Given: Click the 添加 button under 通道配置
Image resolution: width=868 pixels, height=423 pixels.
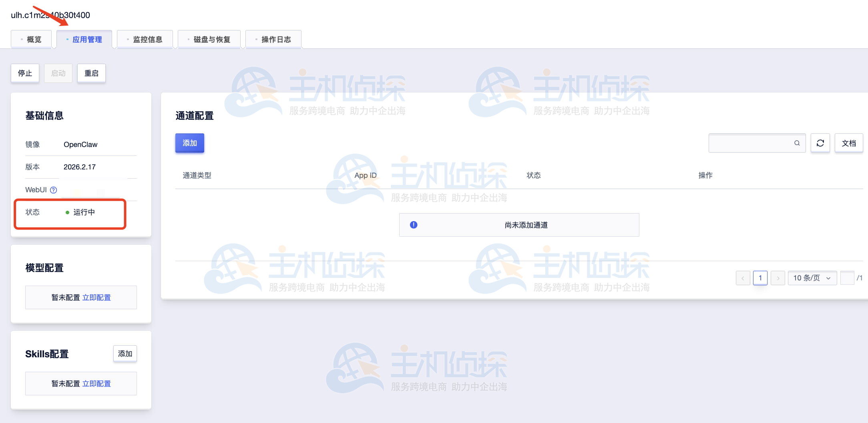Looking at the screenshot, I should [x=189, y=143].
